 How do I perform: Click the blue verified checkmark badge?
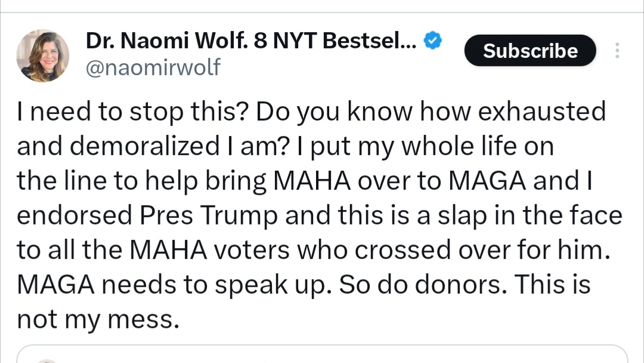432,41
